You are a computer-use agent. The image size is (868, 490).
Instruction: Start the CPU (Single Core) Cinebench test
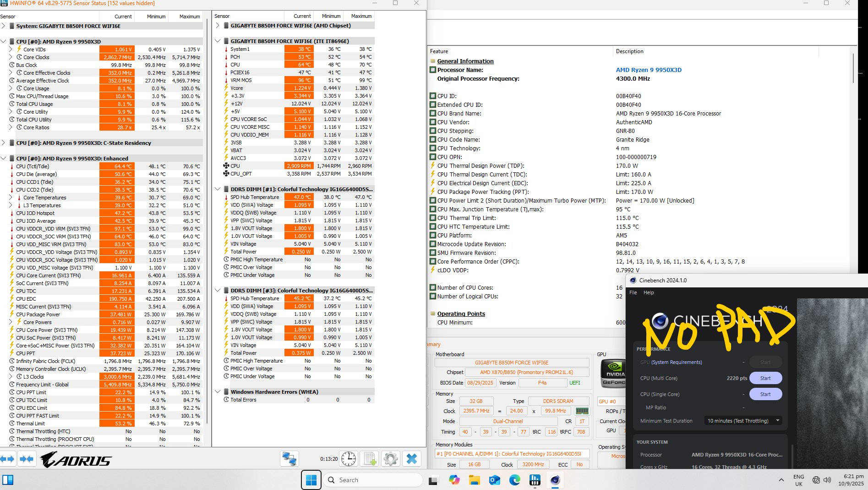[x=765, y=394]
